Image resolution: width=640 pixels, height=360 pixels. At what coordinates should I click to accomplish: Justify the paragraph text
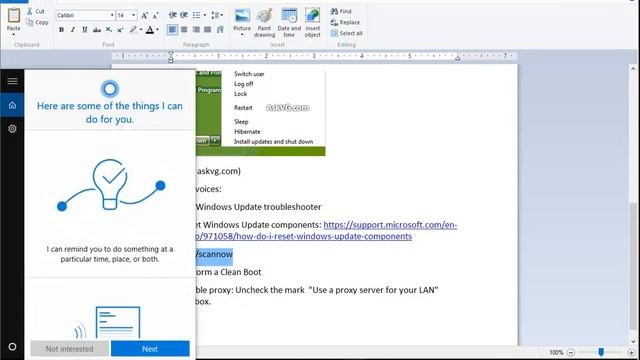click(x=208, y=29)
